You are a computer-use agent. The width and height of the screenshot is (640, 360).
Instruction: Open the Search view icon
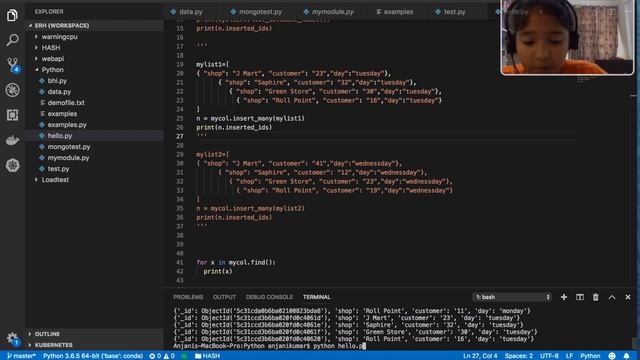coord(12,40)
